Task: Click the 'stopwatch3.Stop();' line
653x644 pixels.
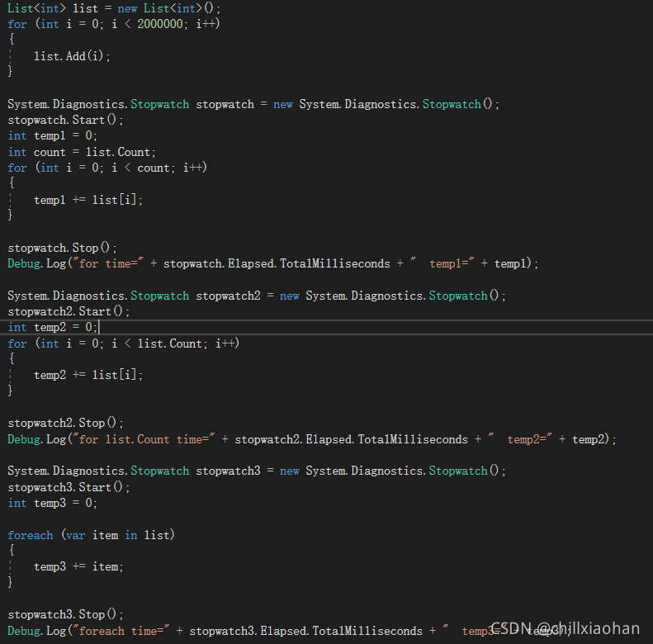Action: [65, 614]
